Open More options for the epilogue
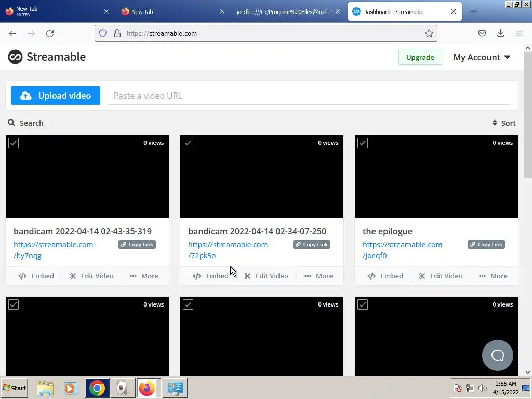Image resolution: width=532 pixels, height=399 pixels. 493,276
